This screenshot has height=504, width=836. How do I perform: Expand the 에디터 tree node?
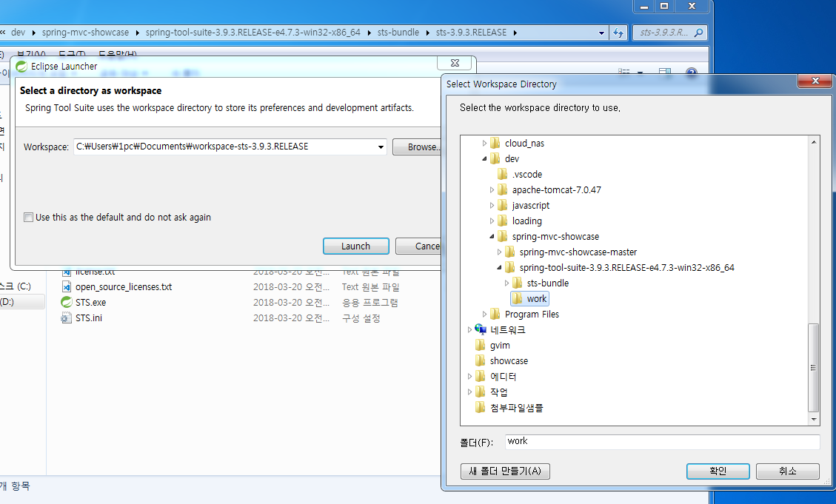[469, 376]
